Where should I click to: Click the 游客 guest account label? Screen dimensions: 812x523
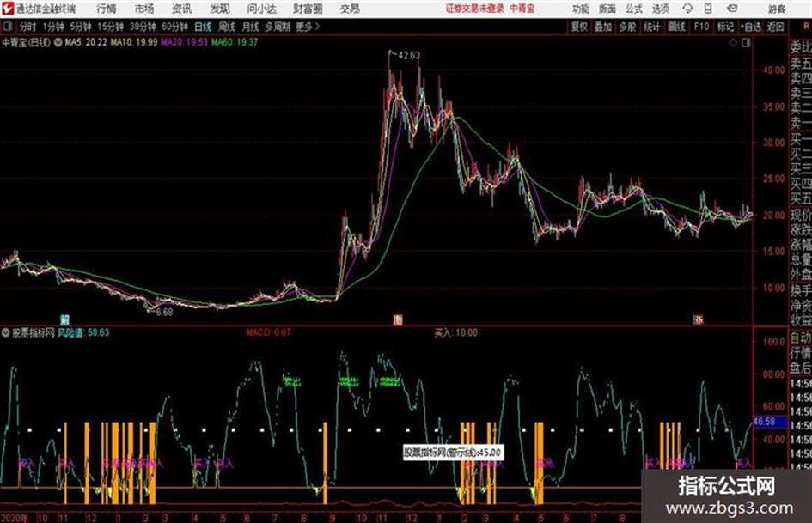tap(776, 9)
